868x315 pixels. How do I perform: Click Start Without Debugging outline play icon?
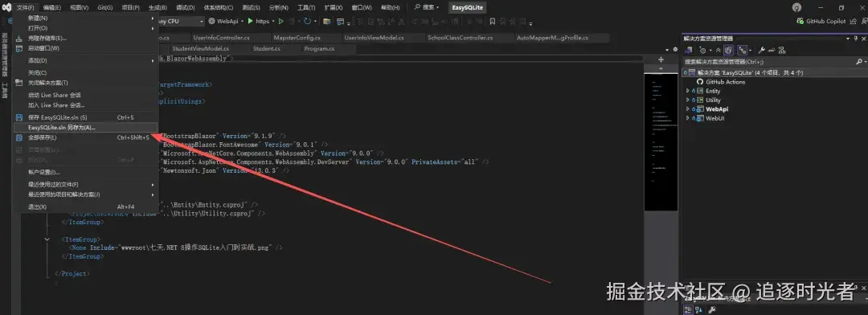coord(280,21)
